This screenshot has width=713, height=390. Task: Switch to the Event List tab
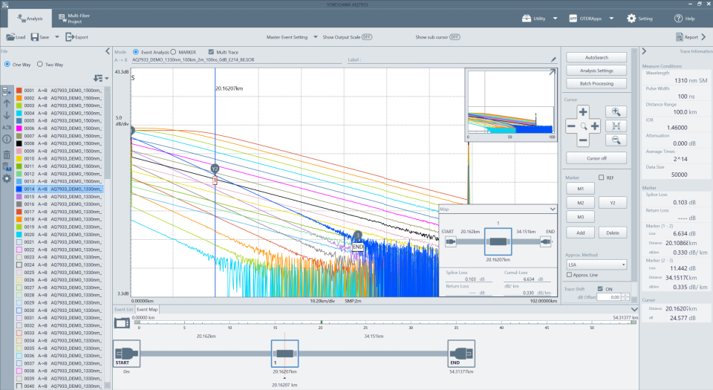(123, 309)
